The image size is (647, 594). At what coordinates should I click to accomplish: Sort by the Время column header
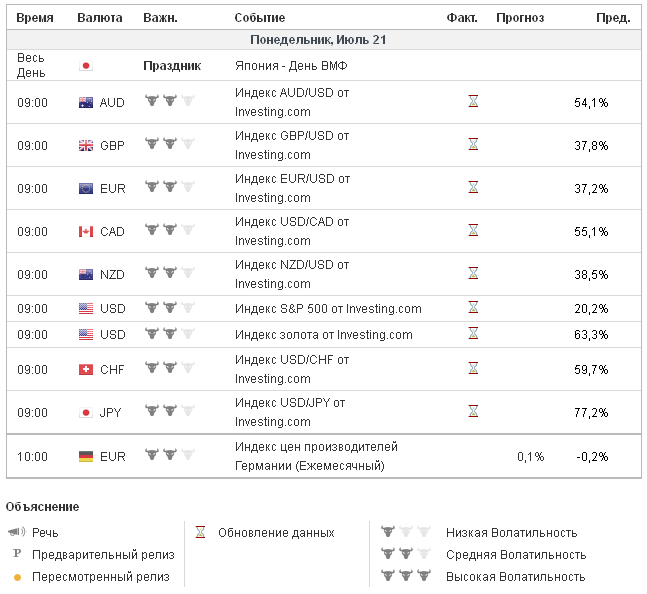[x=35, y=18]
